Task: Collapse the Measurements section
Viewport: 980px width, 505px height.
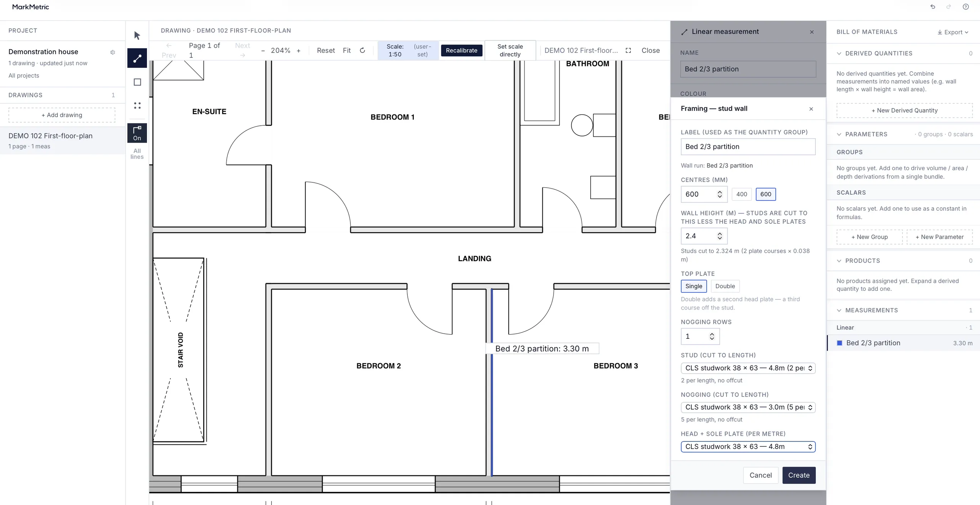Action: [x=839, y=310]
